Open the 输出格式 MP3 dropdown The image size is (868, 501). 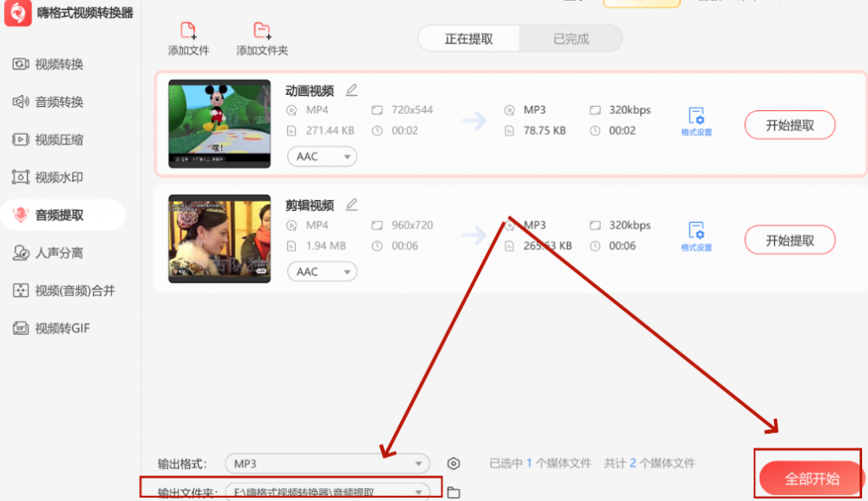(x=327, y=464)
